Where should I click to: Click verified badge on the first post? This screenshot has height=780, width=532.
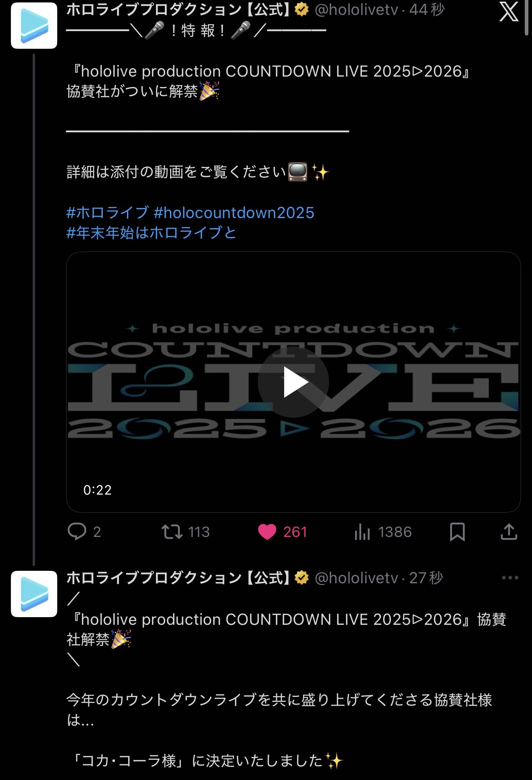[x=301, y=9]
